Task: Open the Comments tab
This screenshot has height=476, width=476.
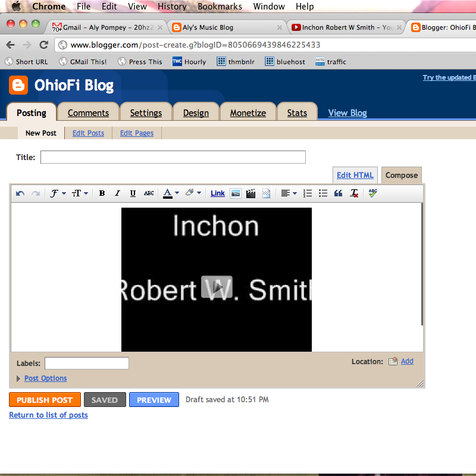Action: pyautogui.click(x=88, y=113)
